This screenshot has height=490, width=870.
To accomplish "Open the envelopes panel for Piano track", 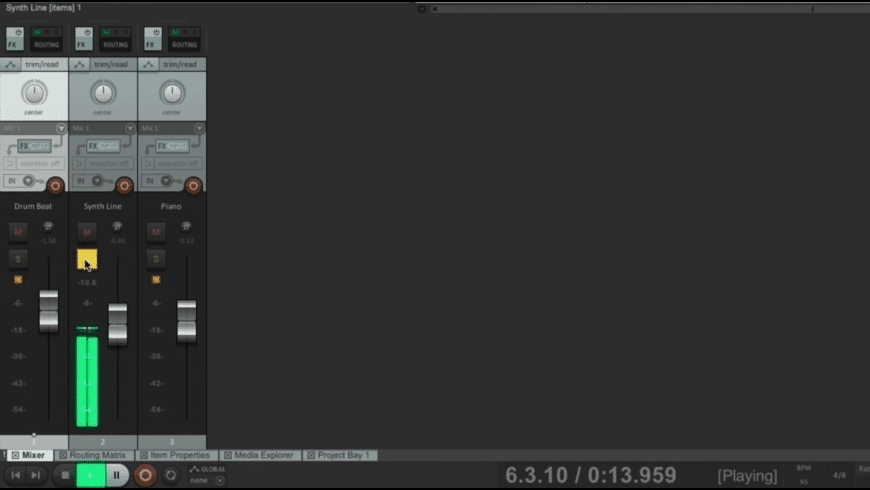I will point(148,64).
